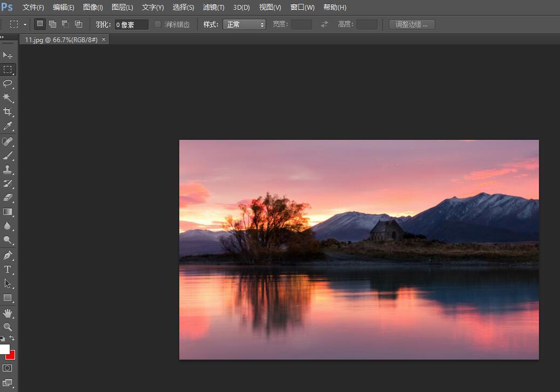The height and width of the screenshot is (392, 560).
Task: Select the Zoom tool
Action: coord(8,327)
